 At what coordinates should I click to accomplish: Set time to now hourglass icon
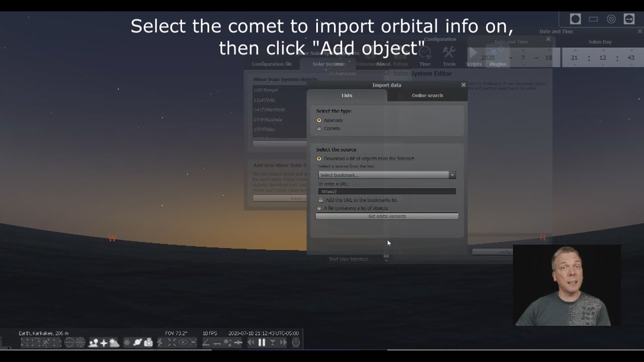click(272, 342)
